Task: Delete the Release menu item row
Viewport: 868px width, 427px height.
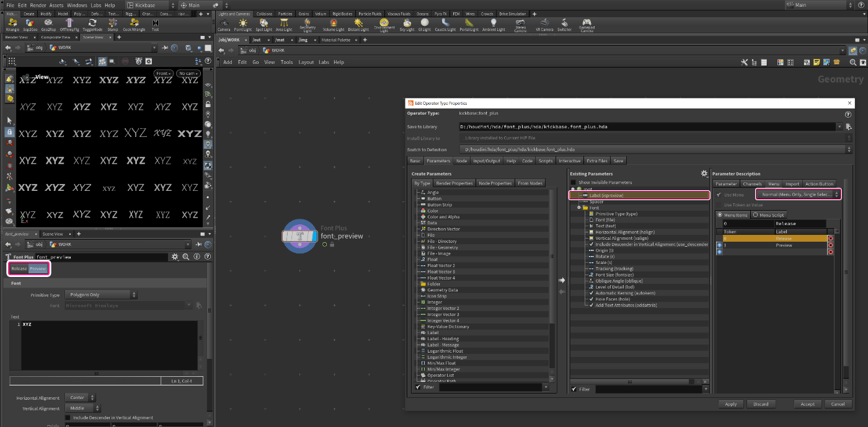Action: (830, 238)
